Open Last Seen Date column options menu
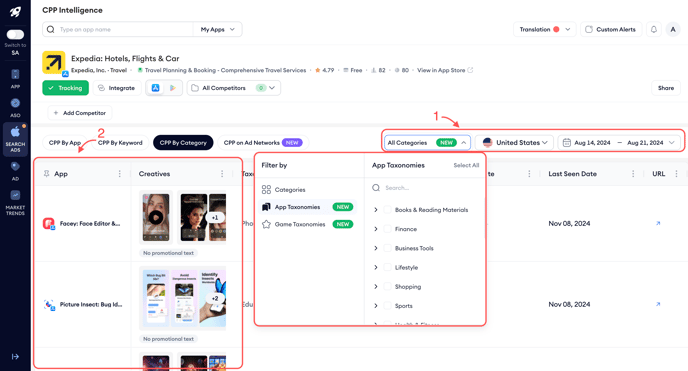Viewport: 688px width, 371px height. [x=633, y=174]
